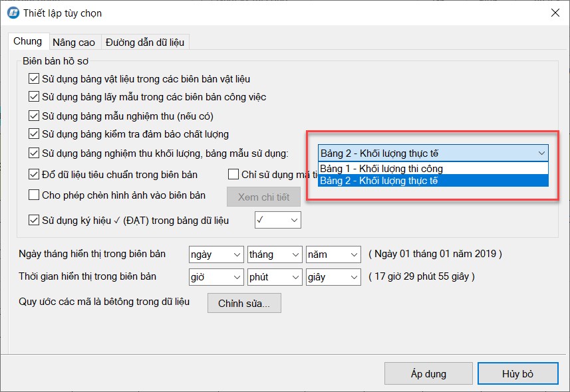Click the Chỉnh sửa... button

(244, 303)
